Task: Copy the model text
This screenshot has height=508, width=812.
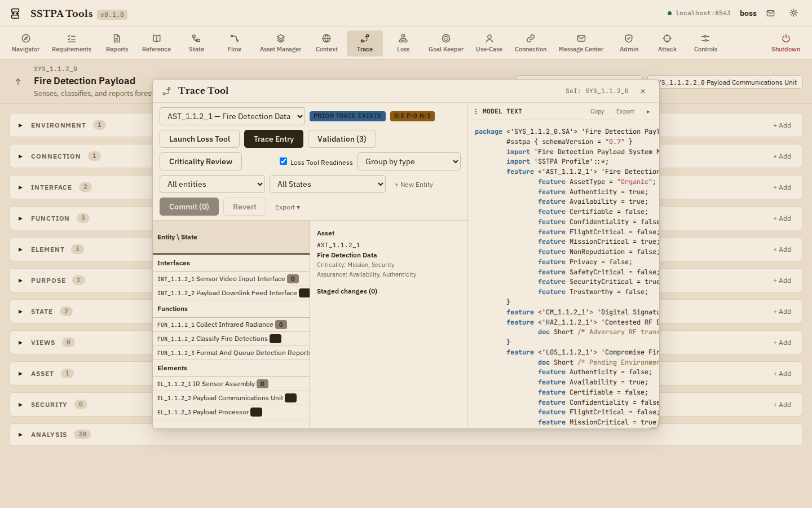Action: click(x=597, y=112)
